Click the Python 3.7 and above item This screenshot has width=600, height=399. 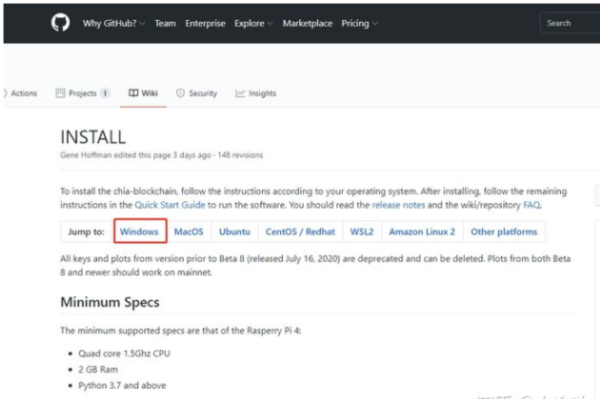(x=122, y=385)
